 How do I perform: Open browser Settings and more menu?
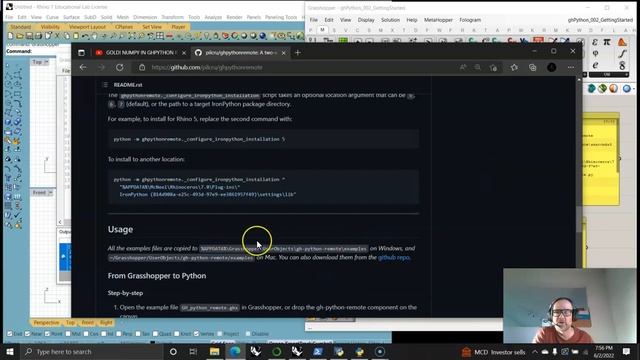pos(571,67)
